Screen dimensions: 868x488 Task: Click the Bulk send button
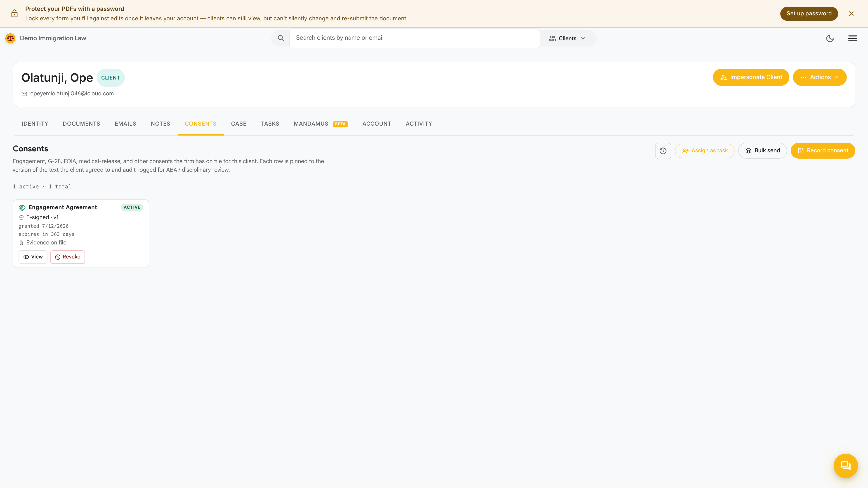tap(762, 151)
